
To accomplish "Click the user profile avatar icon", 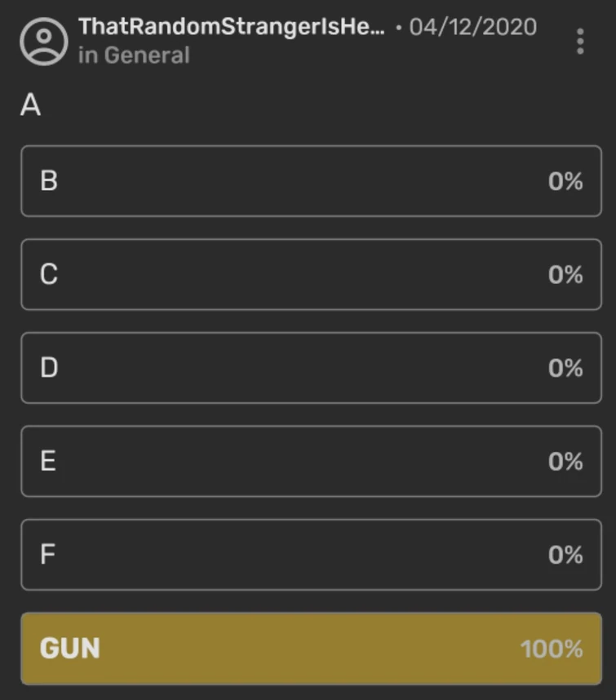I will pos(44,41).
